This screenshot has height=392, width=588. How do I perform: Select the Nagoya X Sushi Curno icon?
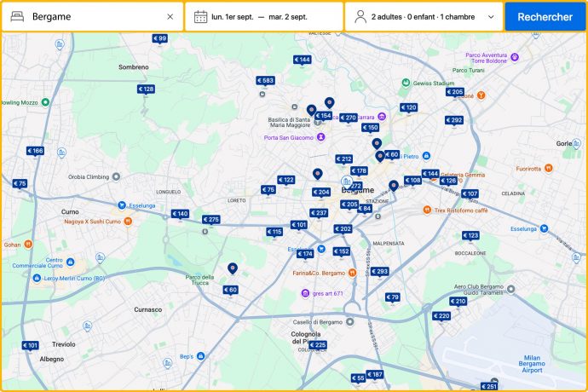(x=128, y=222)
